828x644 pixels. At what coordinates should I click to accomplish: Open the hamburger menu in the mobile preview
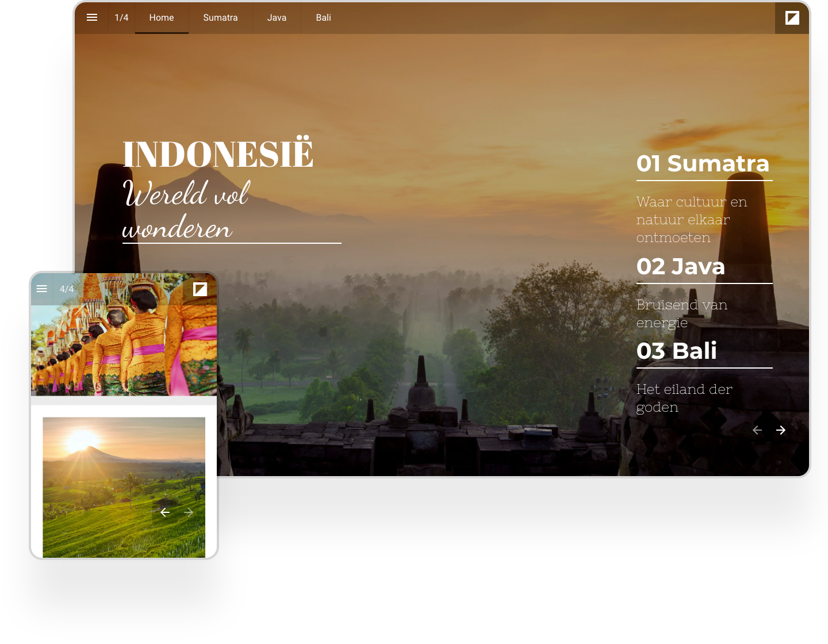click(x=42, y=289)
